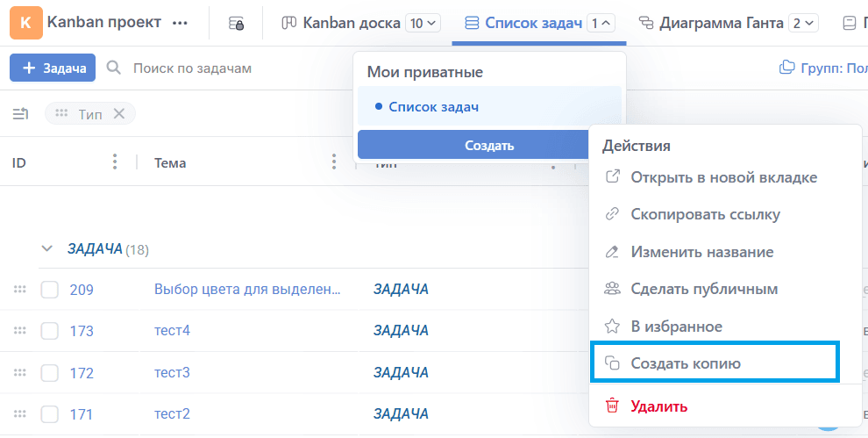The width and height of the screenshot is (868, 438).
Task: Select Удалить from the actions menu
Action: [x=658, y=406]
